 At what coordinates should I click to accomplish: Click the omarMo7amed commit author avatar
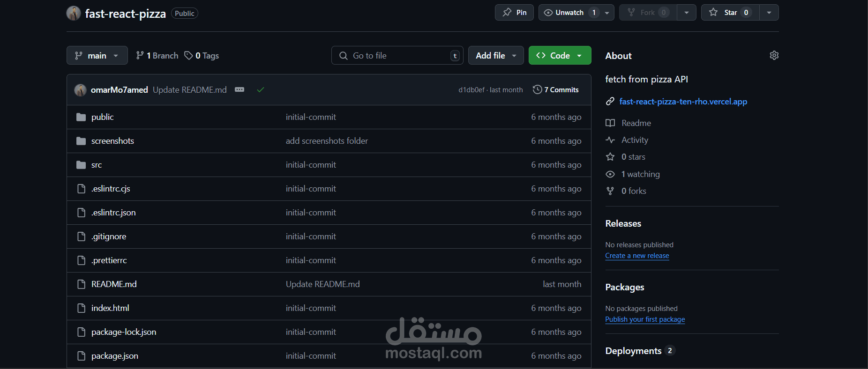80,90
